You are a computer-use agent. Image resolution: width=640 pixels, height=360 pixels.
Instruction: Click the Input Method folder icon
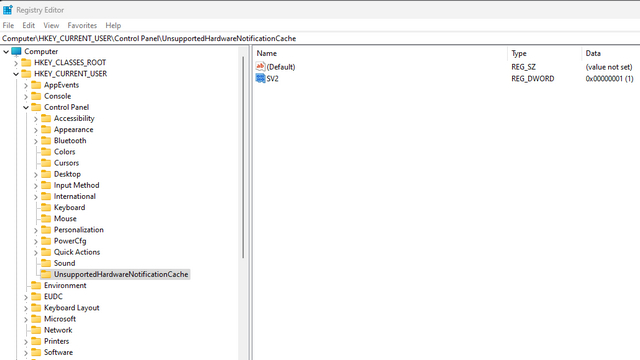[x=46, y=185]
